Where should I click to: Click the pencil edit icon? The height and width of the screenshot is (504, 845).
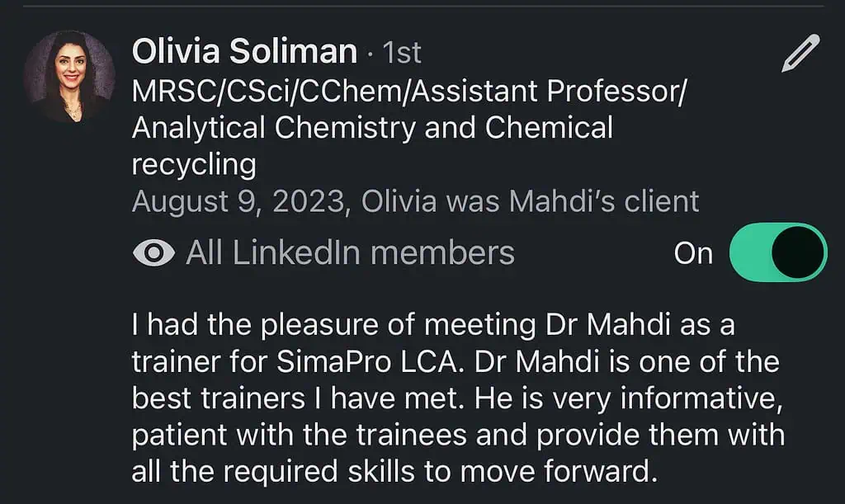[x=800, y=54]
